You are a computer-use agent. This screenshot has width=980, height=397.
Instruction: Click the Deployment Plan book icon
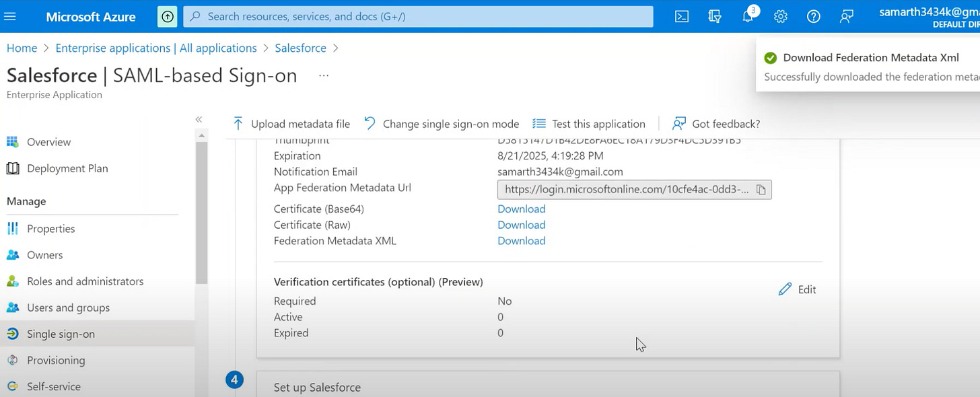point(12,168)
